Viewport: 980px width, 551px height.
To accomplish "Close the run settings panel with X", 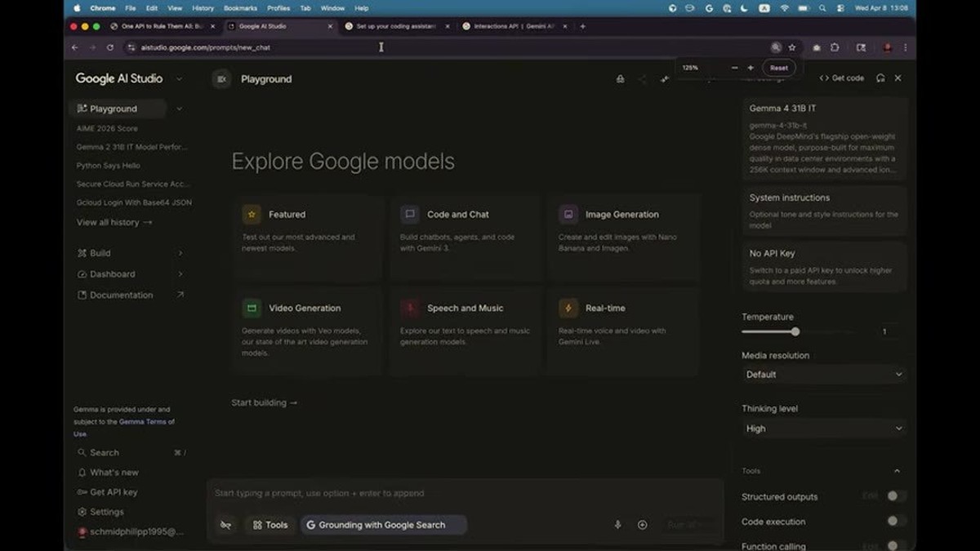I will [898, 78].
